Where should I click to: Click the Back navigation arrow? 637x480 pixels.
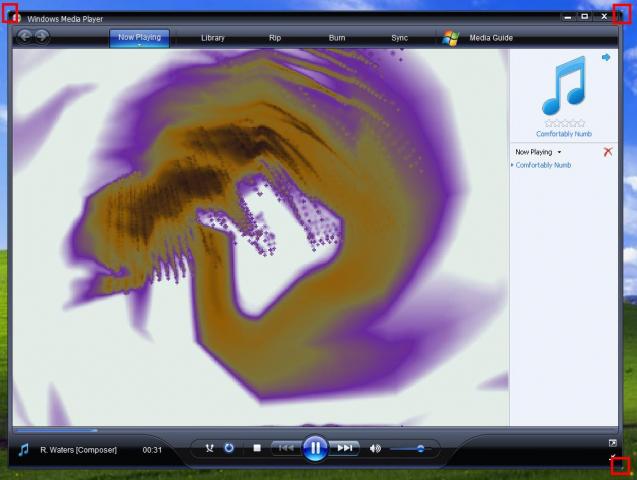(25, 37)
